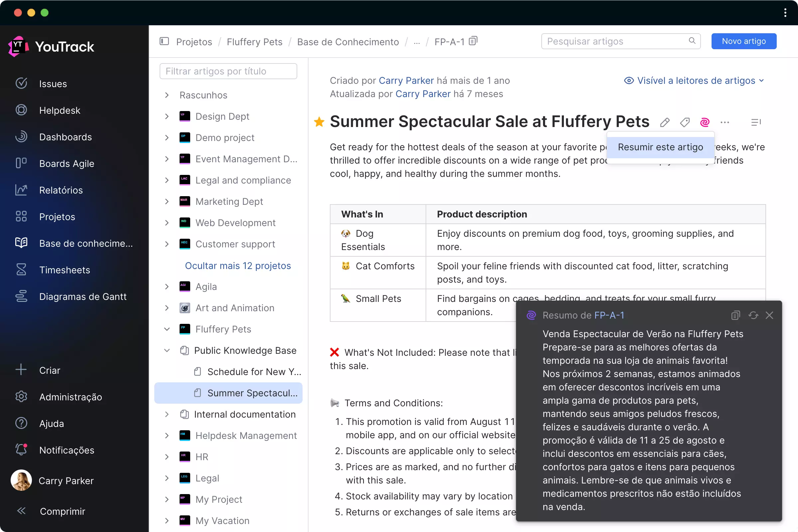This screenshot has height=532, width=798.
Task: Regenerate the summary with the refresh icon
Action: click(753, 315)
